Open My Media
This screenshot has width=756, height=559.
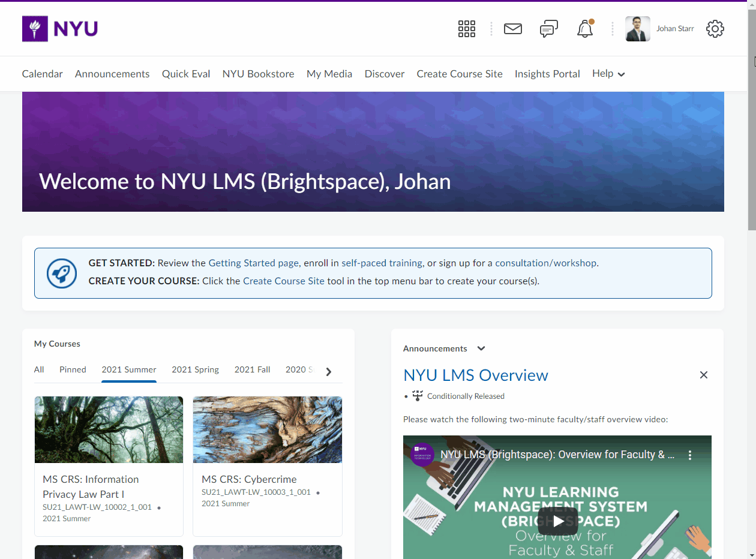tap(329, 74)
